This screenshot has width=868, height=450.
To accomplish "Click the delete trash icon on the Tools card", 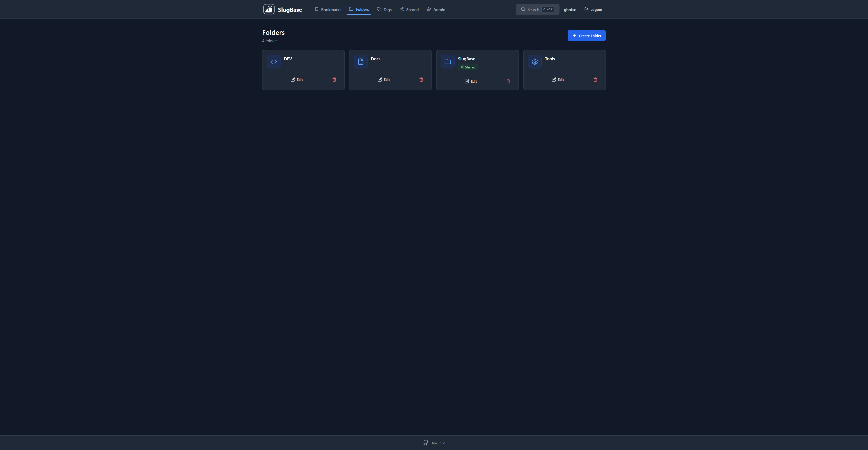I will [595, 80].
